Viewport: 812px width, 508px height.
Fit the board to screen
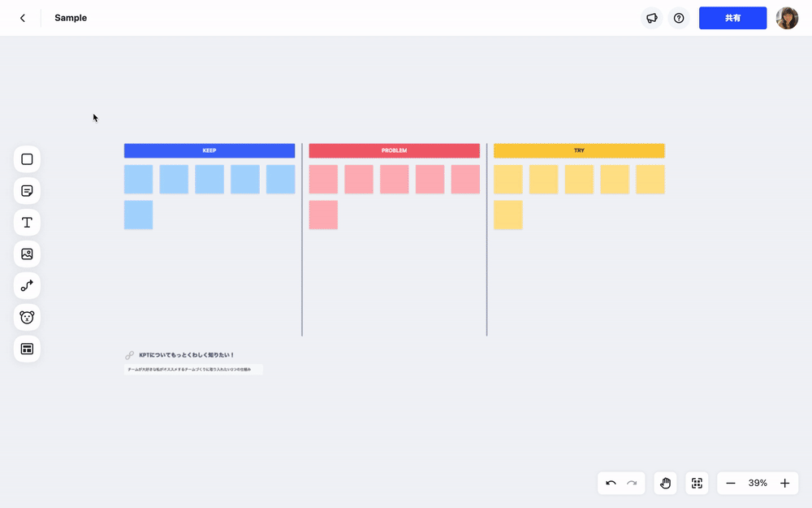coord(697,483)
